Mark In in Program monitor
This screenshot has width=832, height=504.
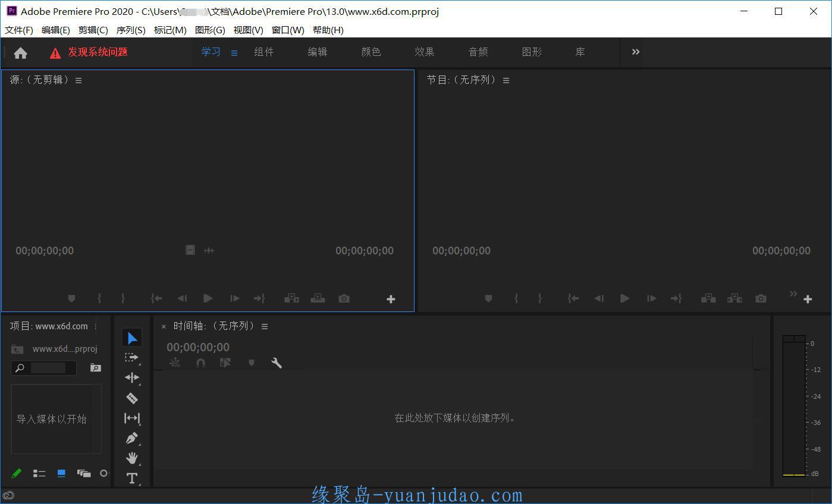(x=516, y=298)
